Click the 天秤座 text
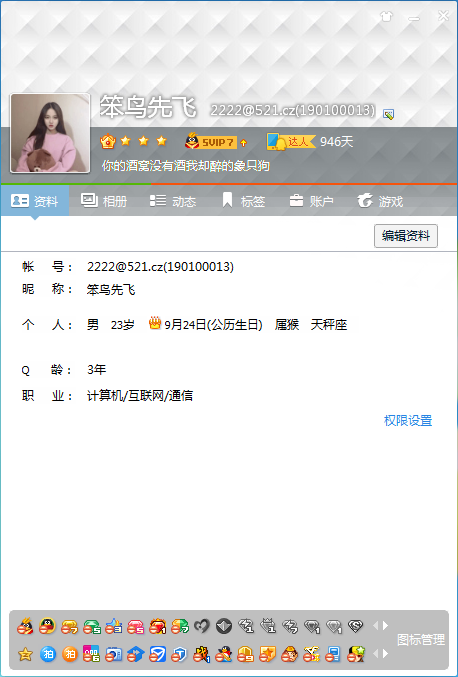The height and width of the screenshot is (677, 458). click(x=329, y=324)
